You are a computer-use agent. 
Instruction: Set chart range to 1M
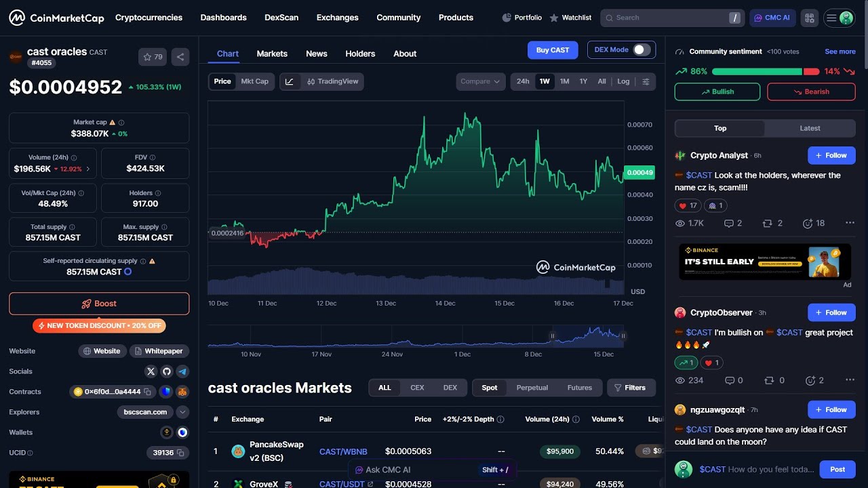pyautogui.click(x=564, y=81)
